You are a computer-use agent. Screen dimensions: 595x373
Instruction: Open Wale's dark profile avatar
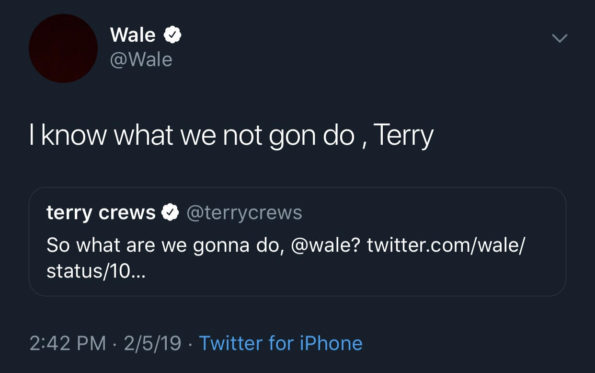pos(63,49)
